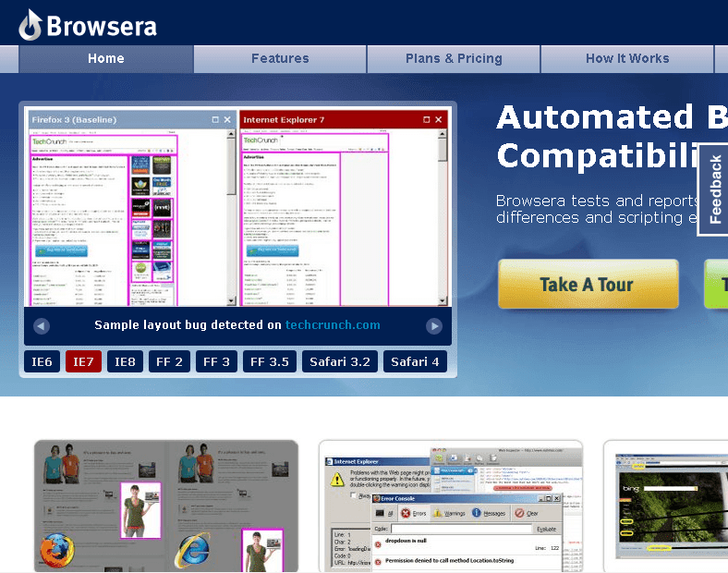Screen dimensions: 728x573
Task: Select the FF 3.5 browser button
Action: pyautogui.click(x=270, y=361)
